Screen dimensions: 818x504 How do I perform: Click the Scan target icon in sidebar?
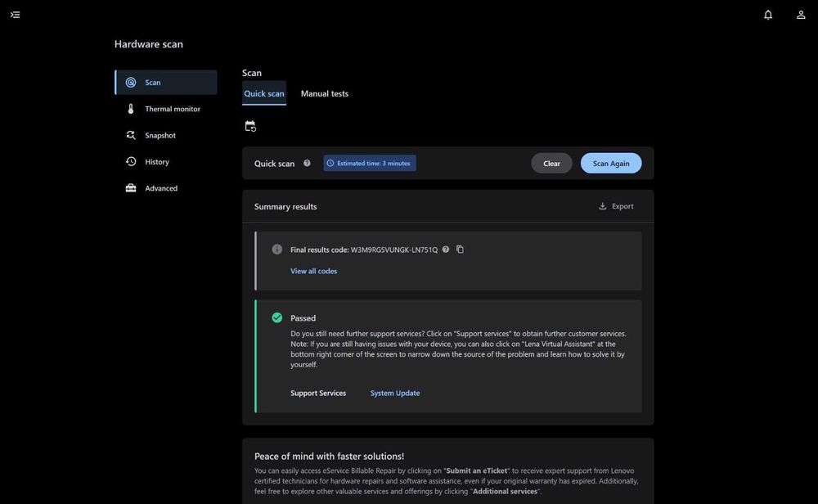point(131,83)
